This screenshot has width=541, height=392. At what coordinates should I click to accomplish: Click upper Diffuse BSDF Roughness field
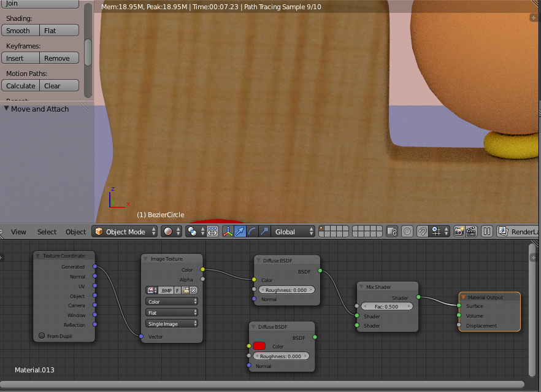point(286,290)
